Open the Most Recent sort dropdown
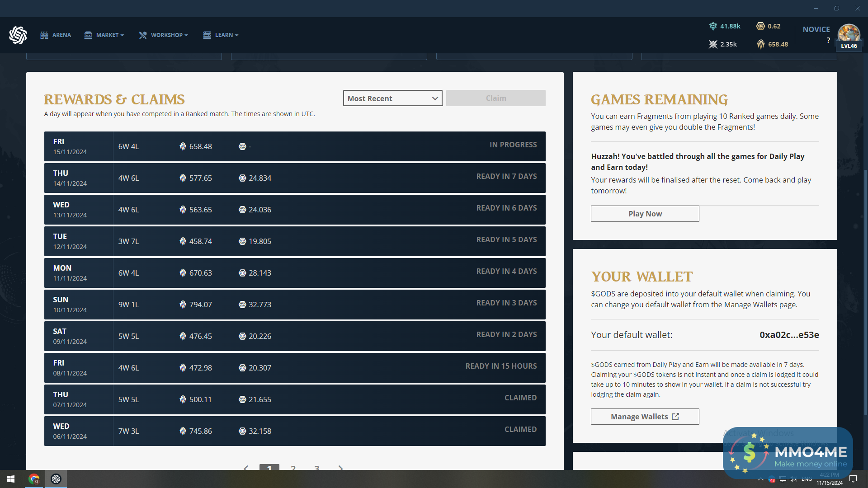The image size is (868, 488). click(392, 98)
